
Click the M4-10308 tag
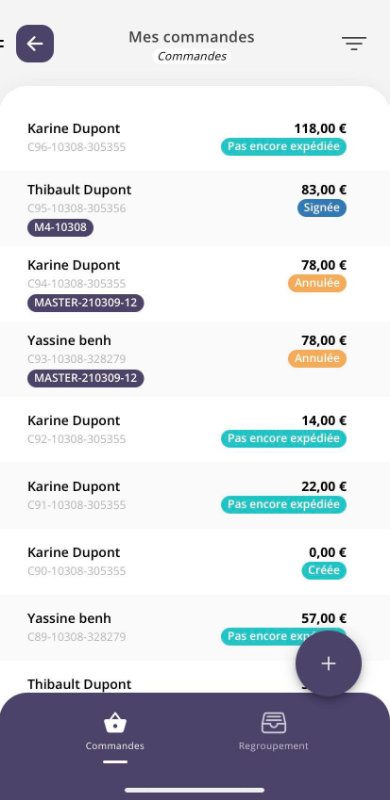[x=60, y=228]
